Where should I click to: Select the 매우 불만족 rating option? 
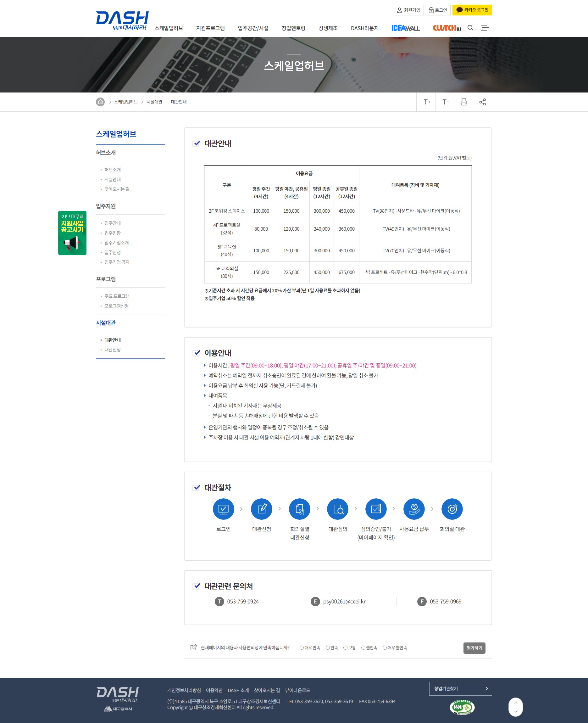[385, 647]
